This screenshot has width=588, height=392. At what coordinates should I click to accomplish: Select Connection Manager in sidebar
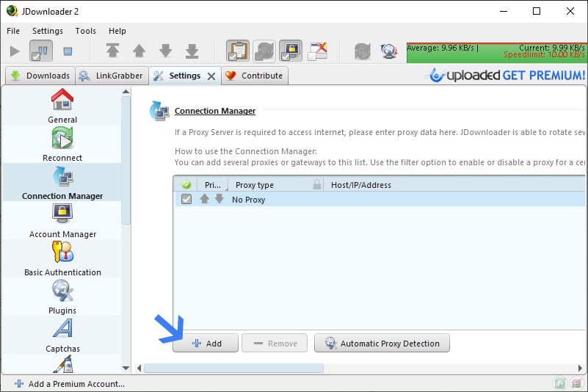[x=62, y=182]
